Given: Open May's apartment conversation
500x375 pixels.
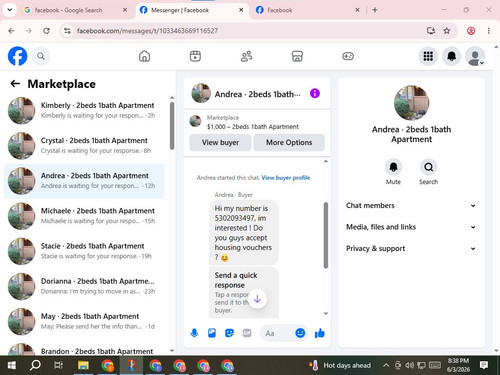Looking at the screenshot, I should (x=85, y=321).
